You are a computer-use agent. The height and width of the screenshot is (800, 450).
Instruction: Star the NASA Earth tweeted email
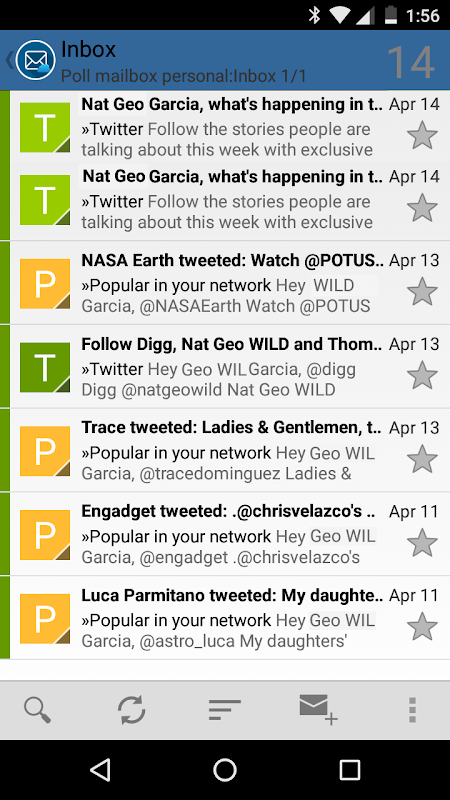[422, 292]
